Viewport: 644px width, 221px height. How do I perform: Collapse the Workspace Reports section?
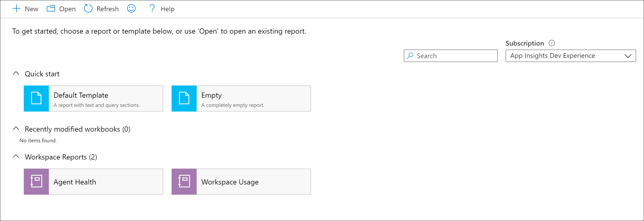16,157
